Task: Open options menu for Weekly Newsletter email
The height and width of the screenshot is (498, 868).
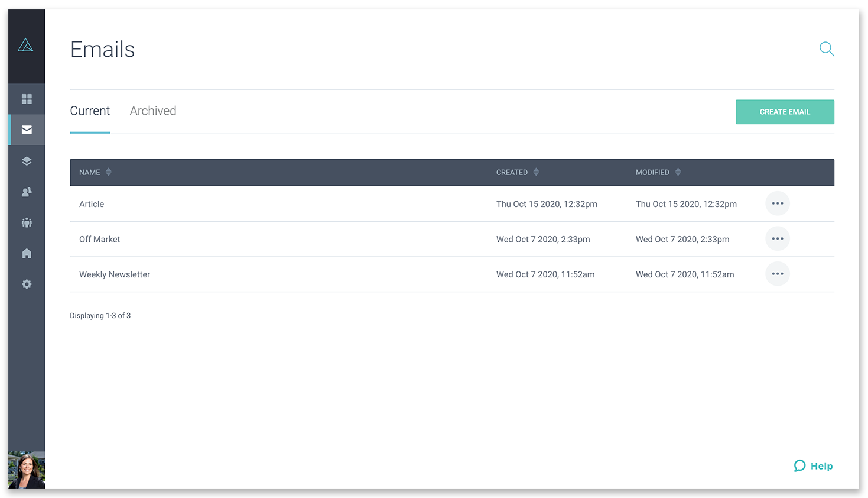Action: tap(778, 274)
